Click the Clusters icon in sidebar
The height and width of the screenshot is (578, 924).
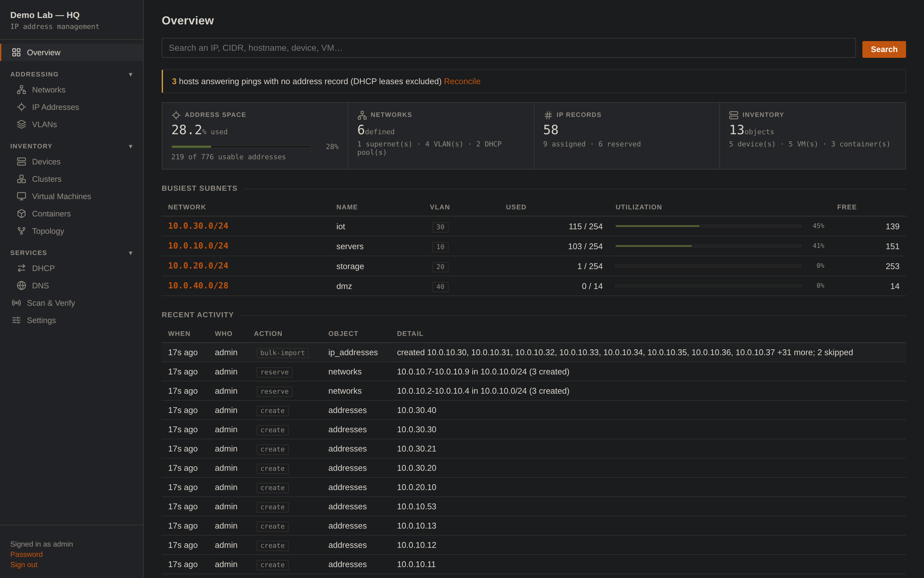pos(21,179)
